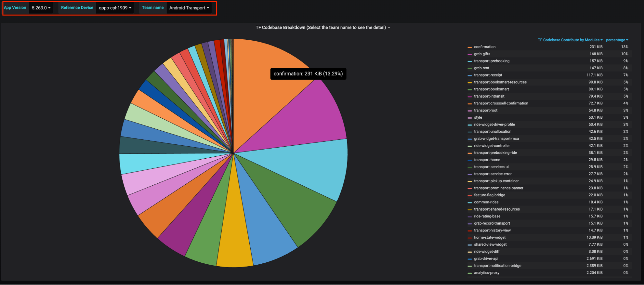Select transport-pickup-container legend entry
Image resolution: width=644 pixels, height=285 pixels.
point(496,181)
